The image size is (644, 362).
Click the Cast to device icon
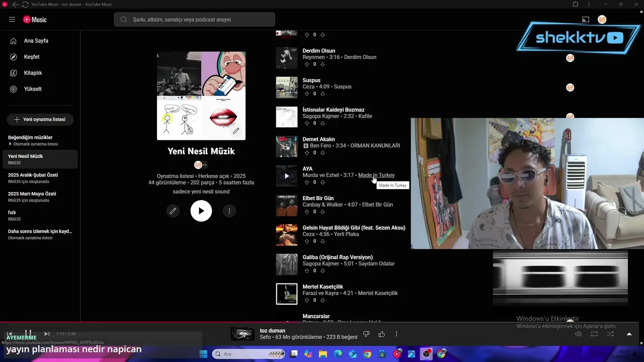point(585,20)
